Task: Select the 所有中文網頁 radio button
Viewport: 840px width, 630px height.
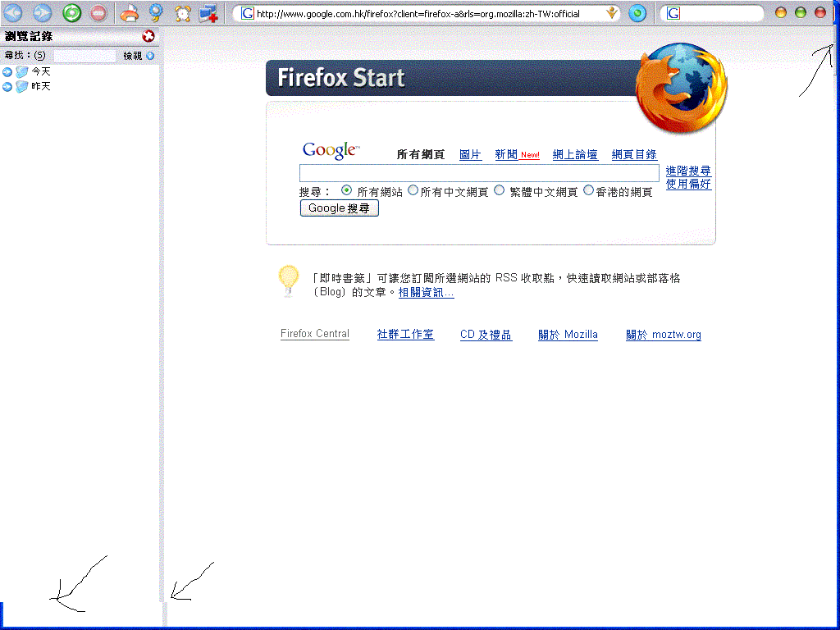Action: [413, 190]
